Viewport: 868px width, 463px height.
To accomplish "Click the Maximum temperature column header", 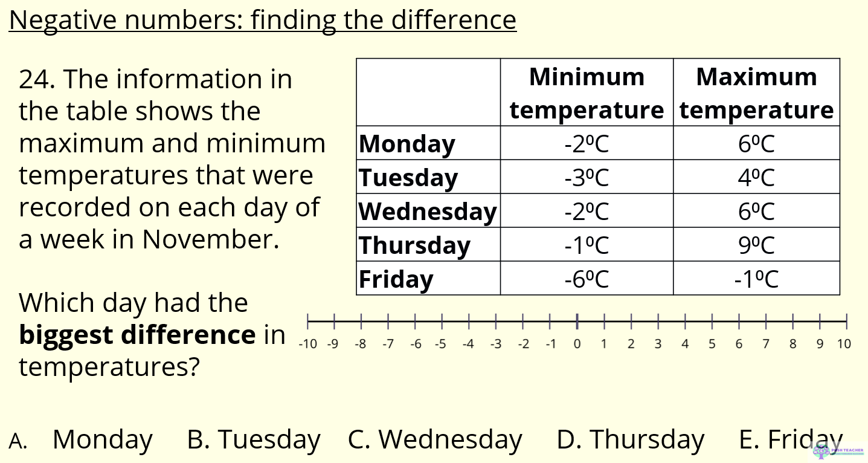I will (x=757, y=92).
